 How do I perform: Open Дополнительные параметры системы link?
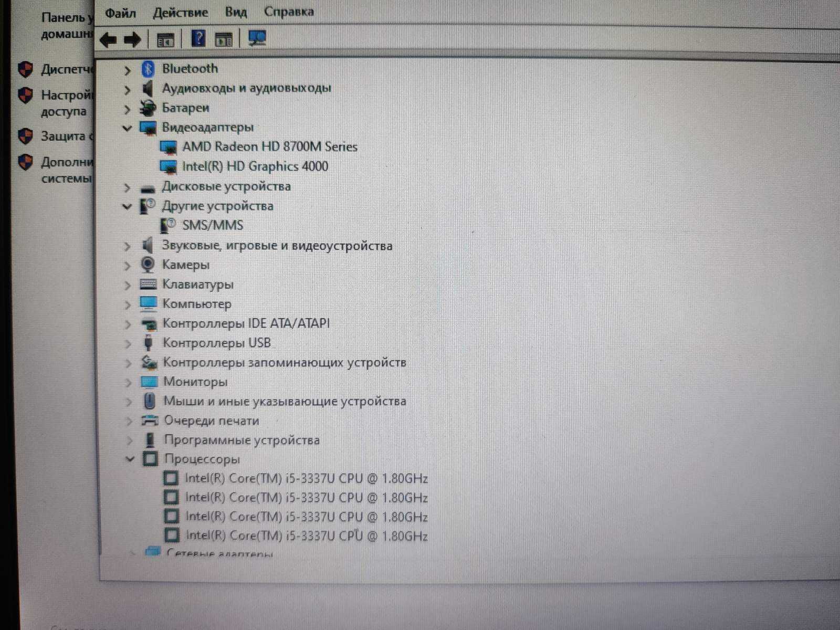click(x=66, y=170)
